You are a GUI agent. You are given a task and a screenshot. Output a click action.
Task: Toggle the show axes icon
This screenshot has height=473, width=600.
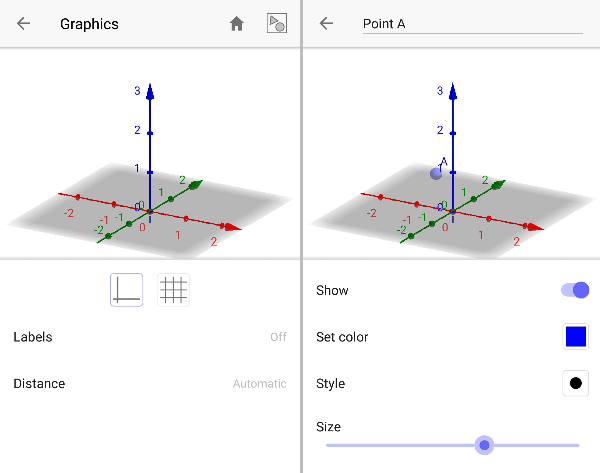[127, 290]
